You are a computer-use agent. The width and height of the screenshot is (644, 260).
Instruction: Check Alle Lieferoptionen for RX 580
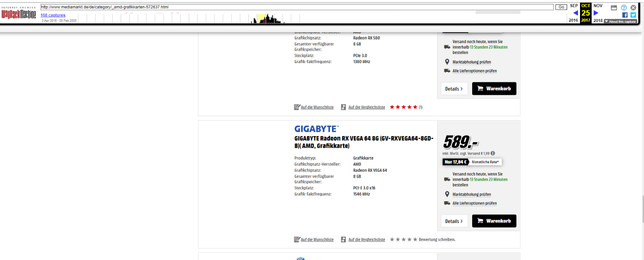point(475,71)
